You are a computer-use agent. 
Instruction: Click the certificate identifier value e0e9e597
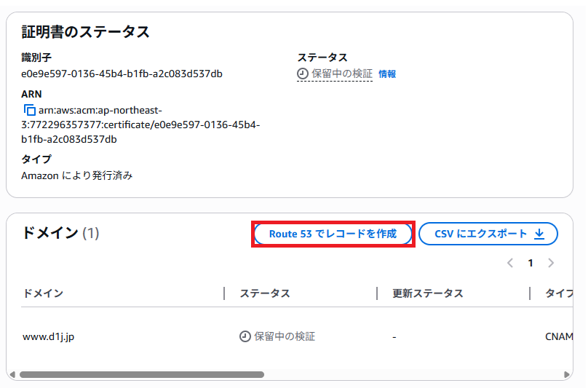(x=122, y=74)
